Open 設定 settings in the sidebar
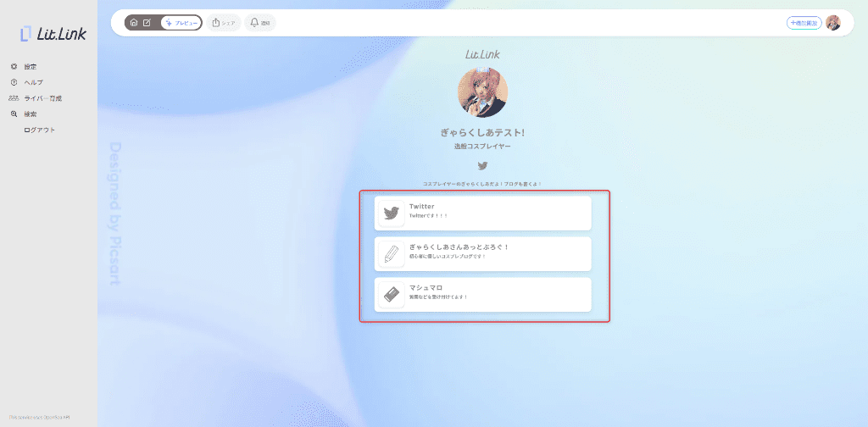This screenshot has width=868, height=427. [x=31, y=66]
